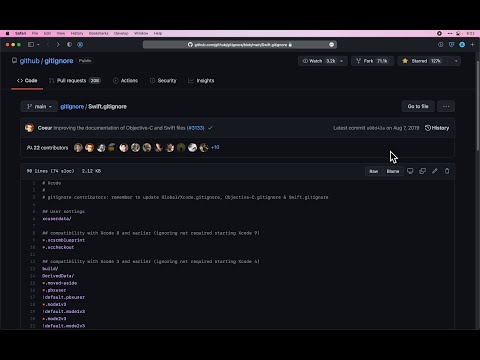Click the first contributor avatar
Viewport: 480px width, 360px height.
[x=78, y=147]
